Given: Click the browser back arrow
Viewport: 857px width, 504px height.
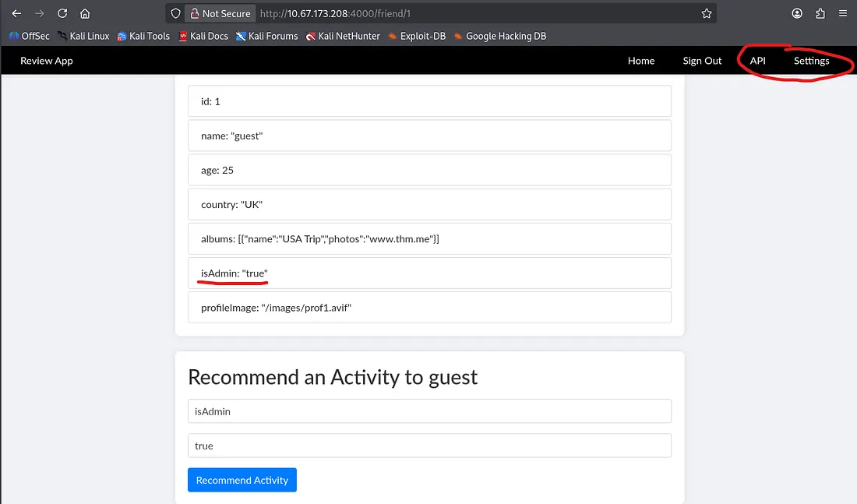Looking at the screenshot, I should [16, 13].
